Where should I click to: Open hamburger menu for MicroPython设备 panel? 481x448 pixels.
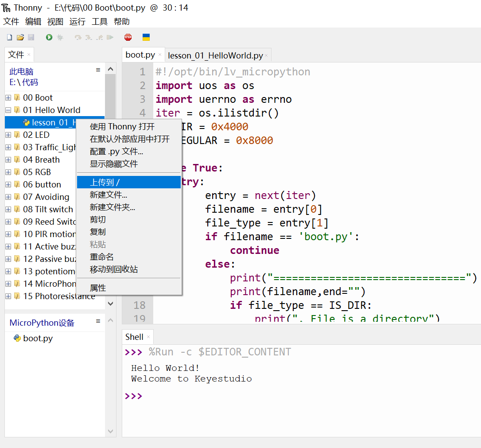coord(98,321)
